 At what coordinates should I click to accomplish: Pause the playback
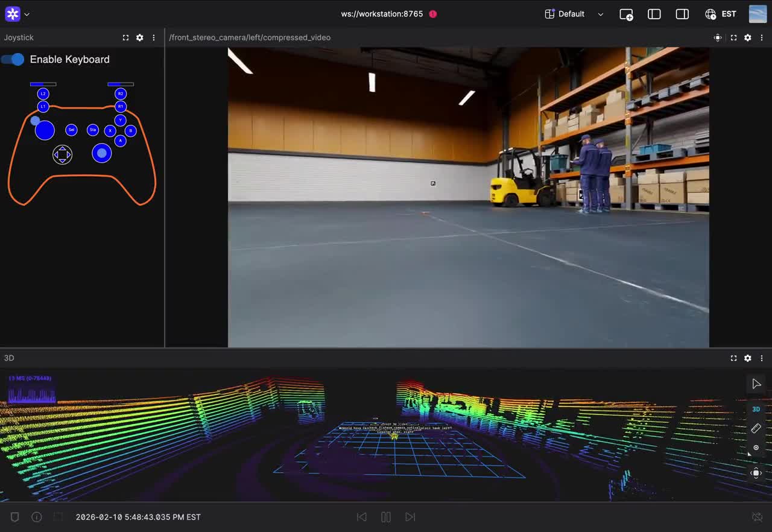pyautogui.click(x=386, y=517)
